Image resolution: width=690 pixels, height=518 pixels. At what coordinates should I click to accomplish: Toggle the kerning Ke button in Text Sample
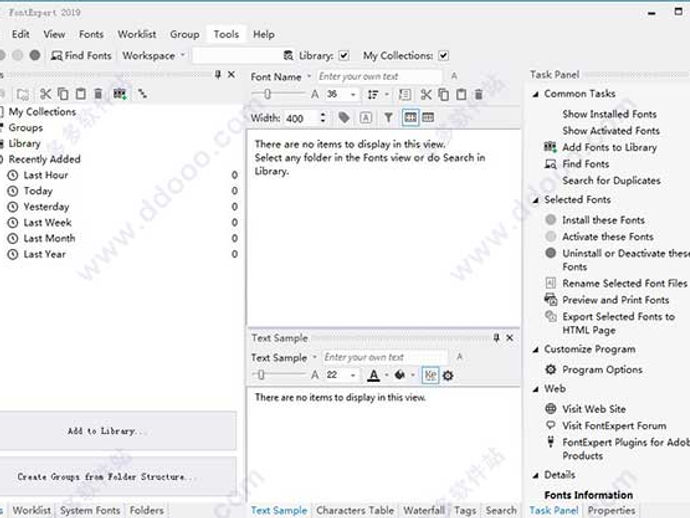(430, 375)
